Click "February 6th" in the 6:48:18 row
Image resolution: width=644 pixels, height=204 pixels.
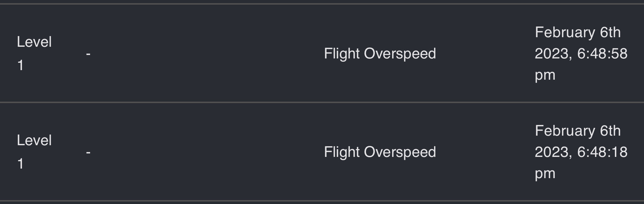pos(578,131)
